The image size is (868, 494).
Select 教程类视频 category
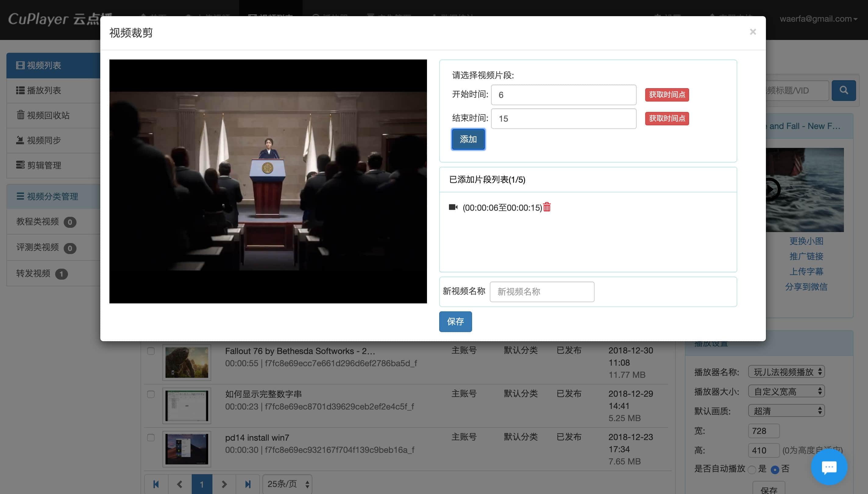tap(54, 222)
